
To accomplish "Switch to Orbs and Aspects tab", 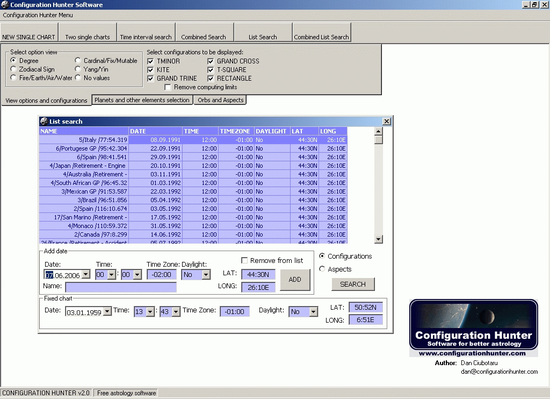I will [220, 100].
